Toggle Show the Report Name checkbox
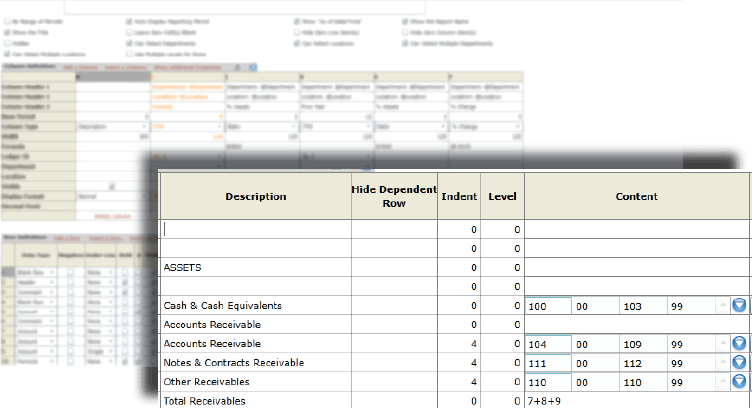752x411 pixels. click(x=405, y=22)
